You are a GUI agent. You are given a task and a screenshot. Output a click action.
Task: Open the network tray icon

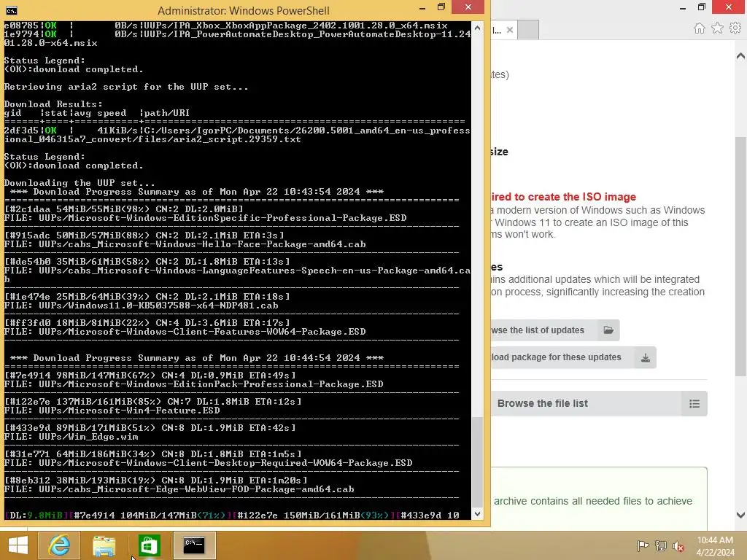[661, 545]
